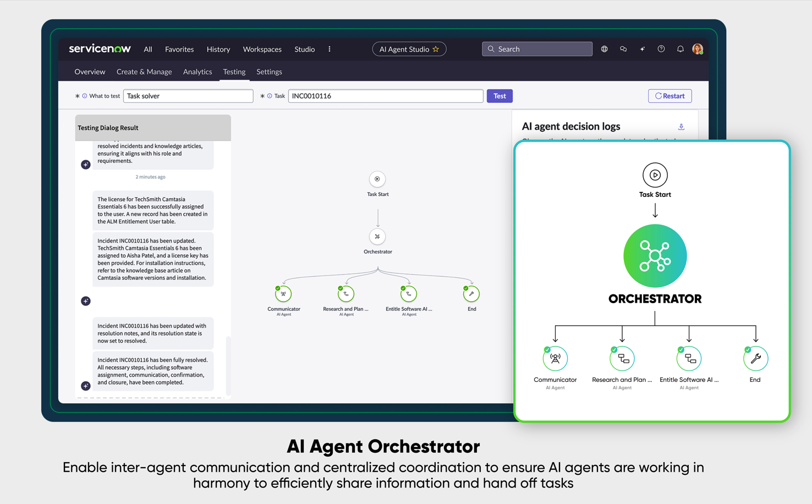Select the Orchestrator node in workflow

coord(377,237)
